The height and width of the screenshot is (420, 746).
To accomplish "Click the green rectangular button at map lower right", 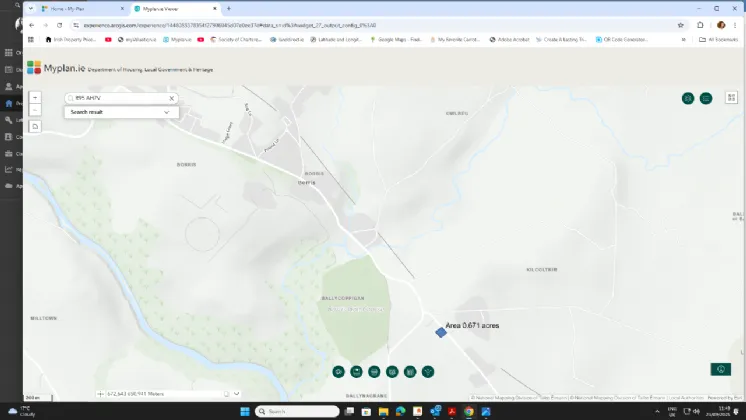I will click(721, 369).
